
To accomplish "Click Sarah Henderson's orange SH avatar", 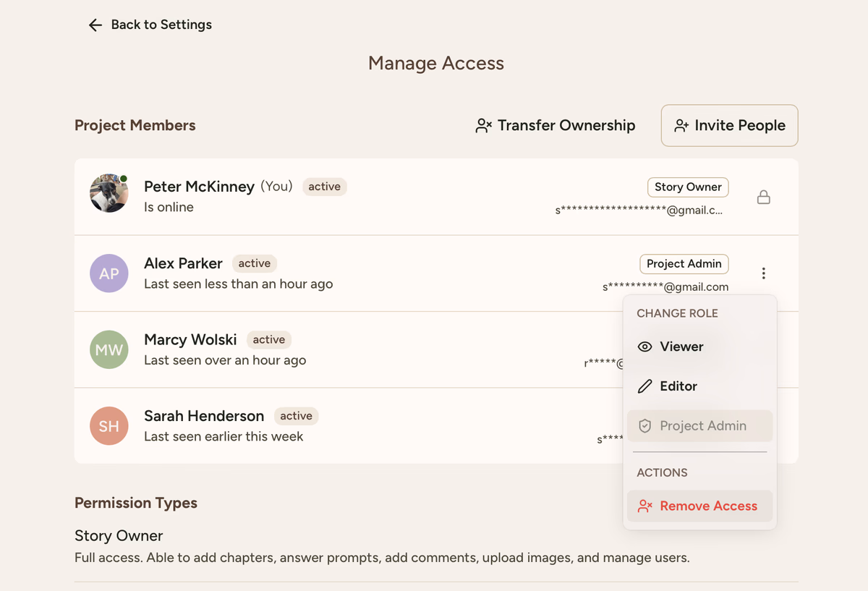I will [109, 426].
